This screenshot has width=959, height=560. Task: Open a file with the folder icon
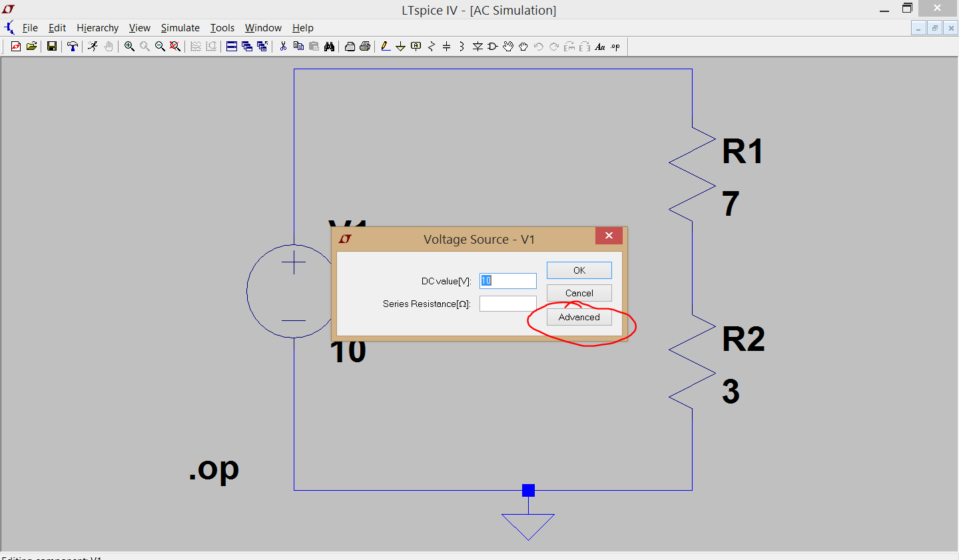pos(31,46)
